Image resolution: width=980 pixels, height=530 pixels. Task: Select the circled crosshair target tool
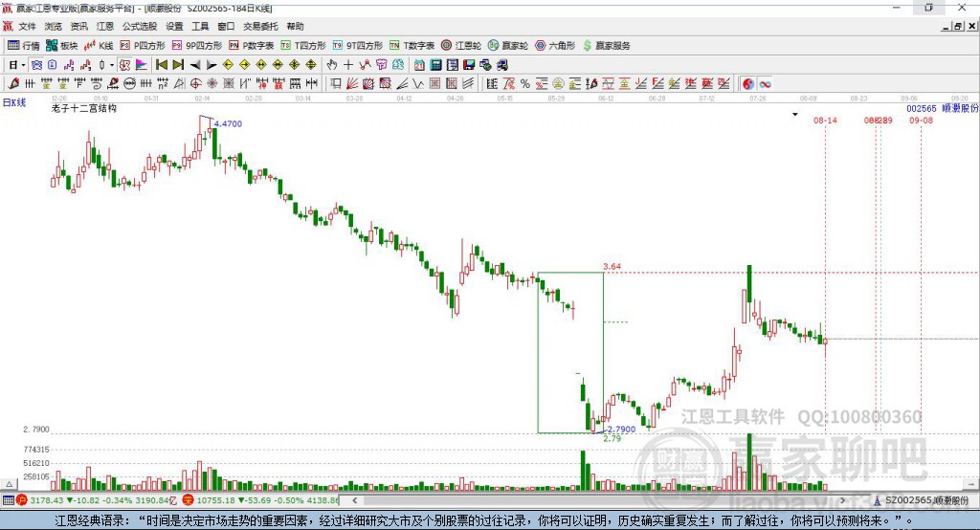click(x=195, y=84)
